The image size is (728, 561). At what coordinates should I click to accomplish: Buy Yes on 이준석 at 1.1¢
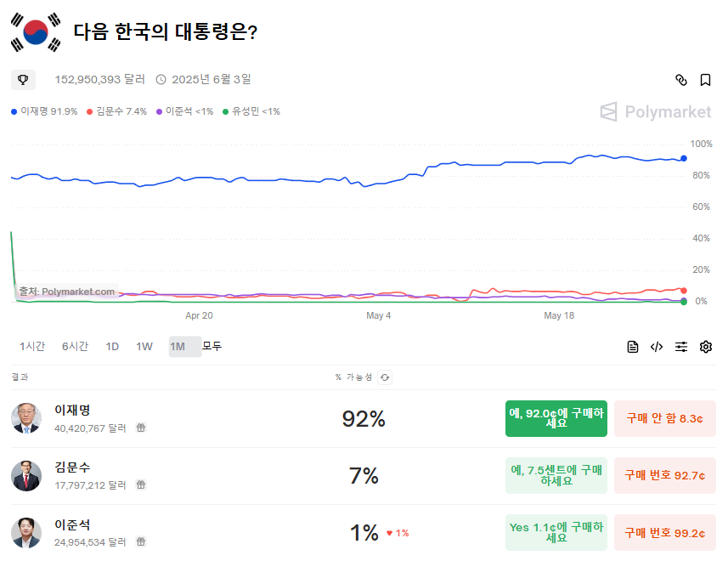(x=556, y=533)
